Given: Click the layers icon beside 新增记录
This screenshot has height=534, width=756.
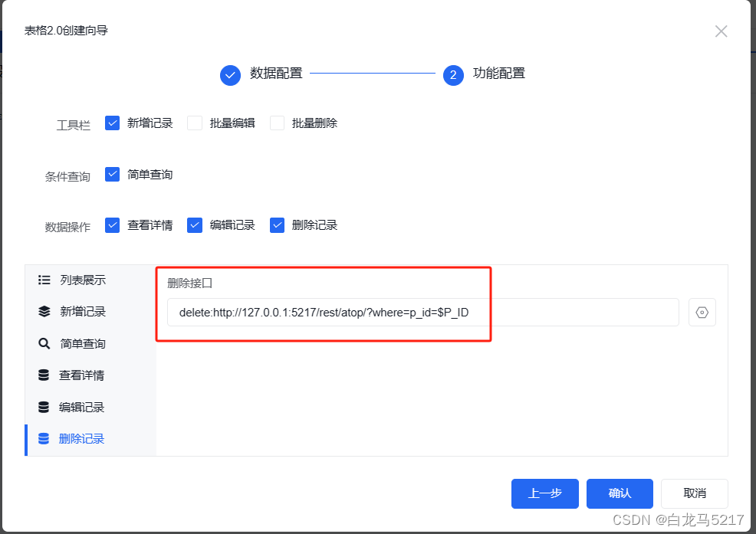Looking at the screenshot, I should pyautogui.click(x=44, y=312).
